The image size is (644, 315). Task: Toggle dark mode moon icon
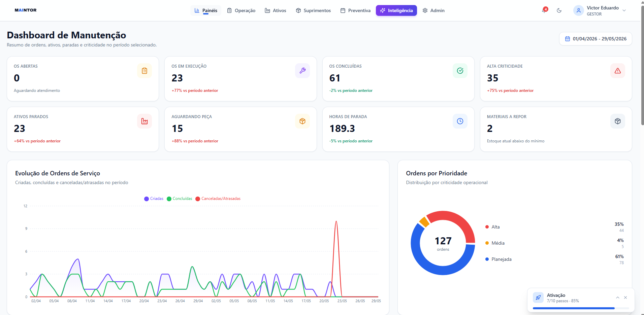pyautogui.click(x=559, y=10)
